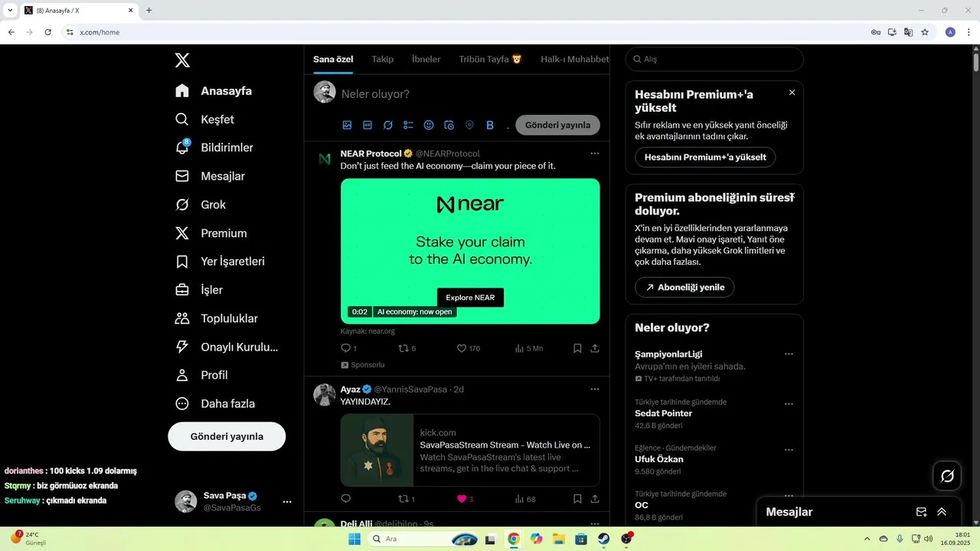Dismiss the Premium+ upgrade card

pos(792,93)
